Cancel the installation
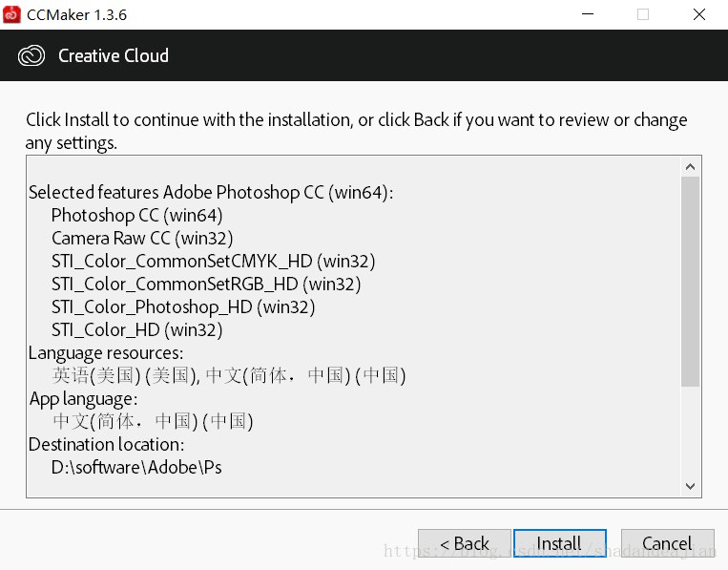Image resolution: width=728 pixels, height=570 pixels. pyautogui.click(x=668, y=543)
